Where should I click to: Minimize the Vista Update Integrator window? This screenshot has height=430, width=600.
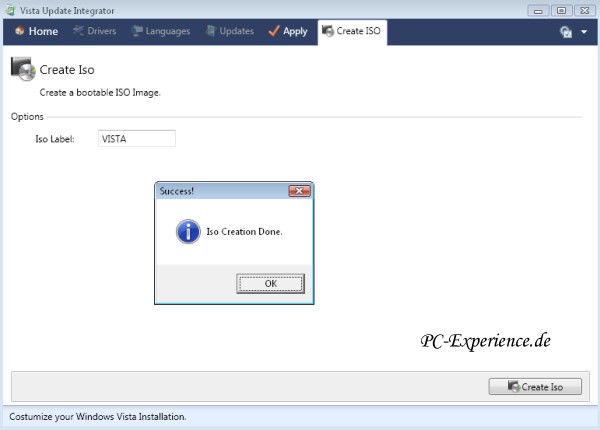538,10
